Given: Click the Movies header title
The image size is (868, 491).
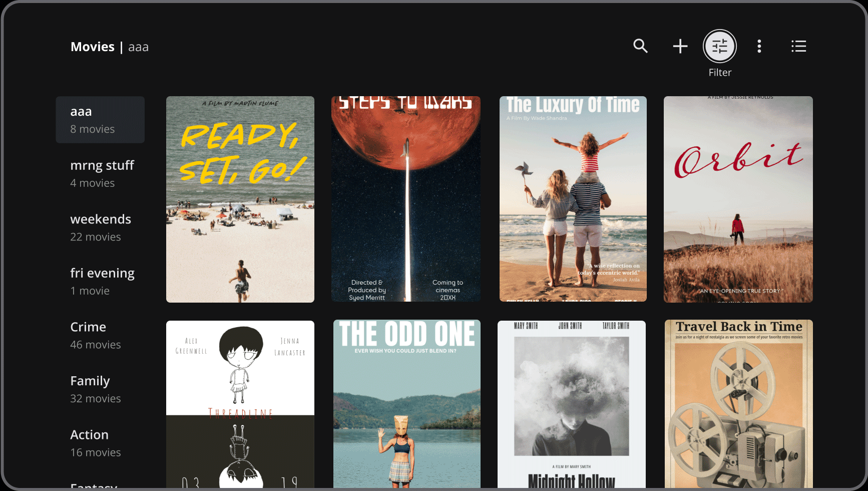Looking at the screenshot, I should [93, 47].
